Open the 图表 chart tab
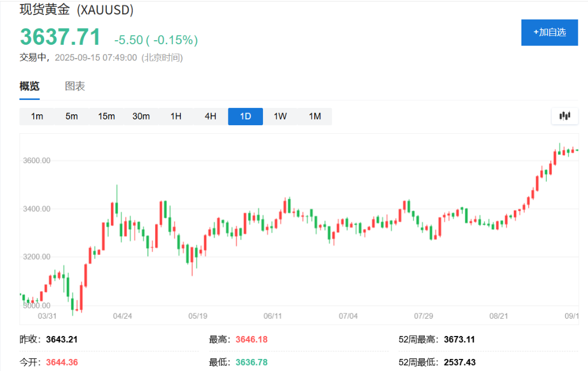Image resolution: width=588 pixels, height=371 pixels. [x=75, y=87]
